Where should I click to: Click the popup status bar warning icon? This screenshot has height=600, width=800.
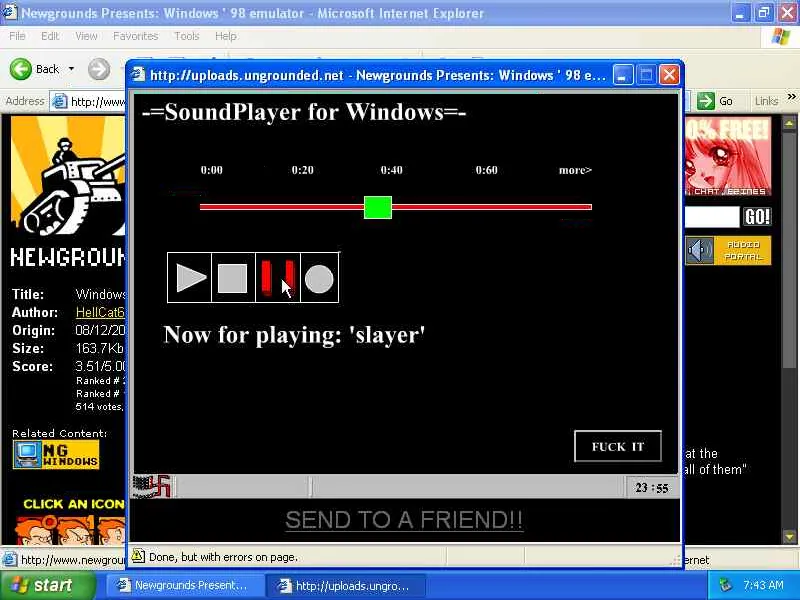(138, 556)
